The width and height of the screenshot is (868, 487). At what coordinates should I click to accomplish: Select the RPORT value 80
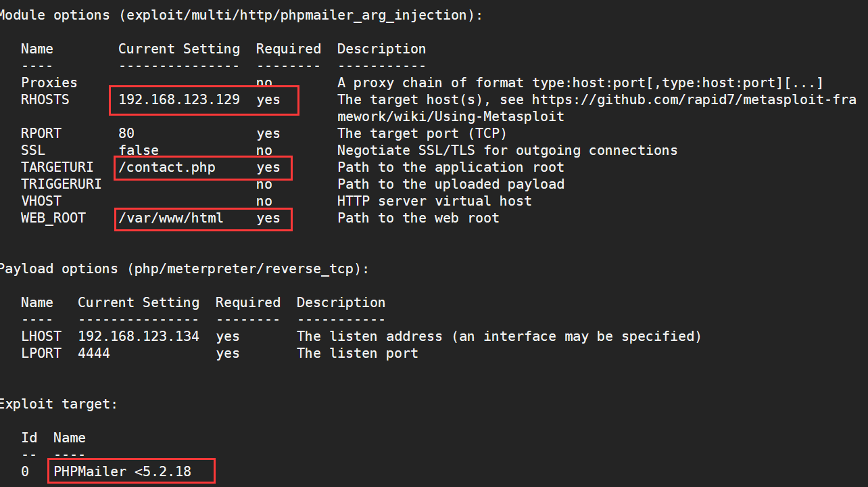point(126,133)
